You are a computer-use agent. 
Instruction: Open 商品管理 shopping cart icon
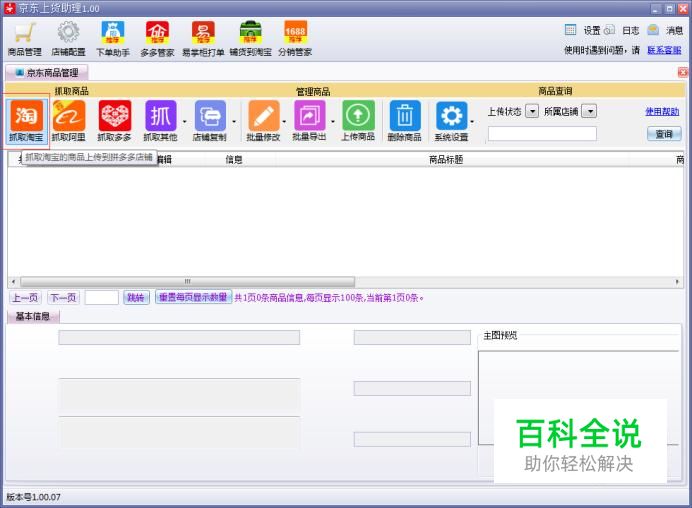[25, 39]
